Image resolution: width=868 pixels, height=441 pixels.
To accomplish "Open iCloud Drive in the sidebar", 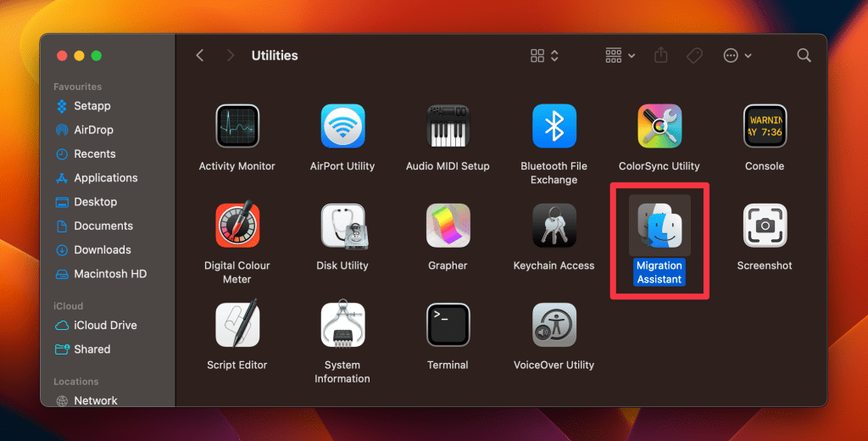I will coord(96,325).
